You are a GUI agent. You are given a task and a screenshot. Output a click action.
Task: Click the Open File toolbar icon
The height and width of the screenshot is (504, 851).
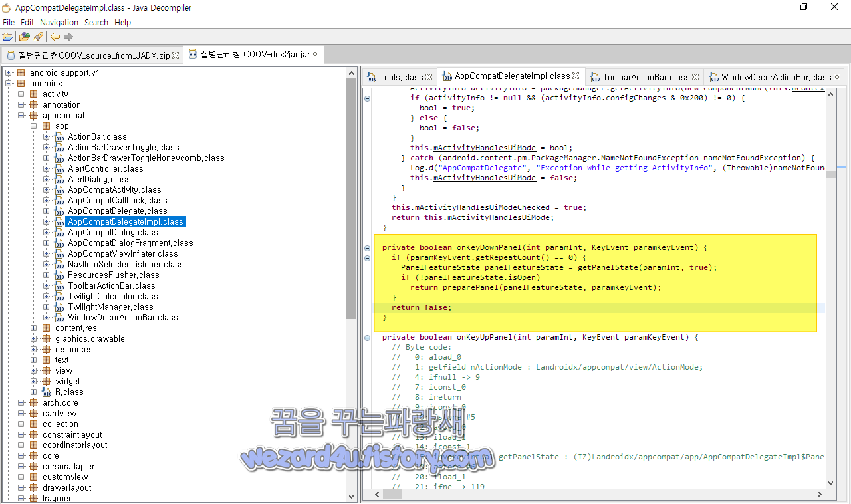tap(7, 37)
